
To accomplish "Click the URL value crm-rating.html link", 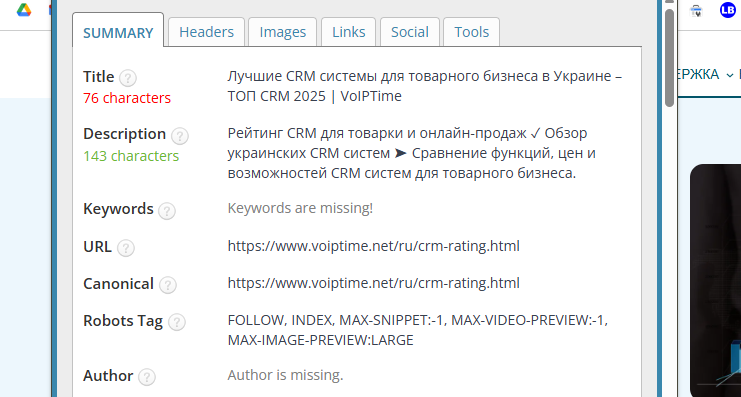I will point(373,246).
